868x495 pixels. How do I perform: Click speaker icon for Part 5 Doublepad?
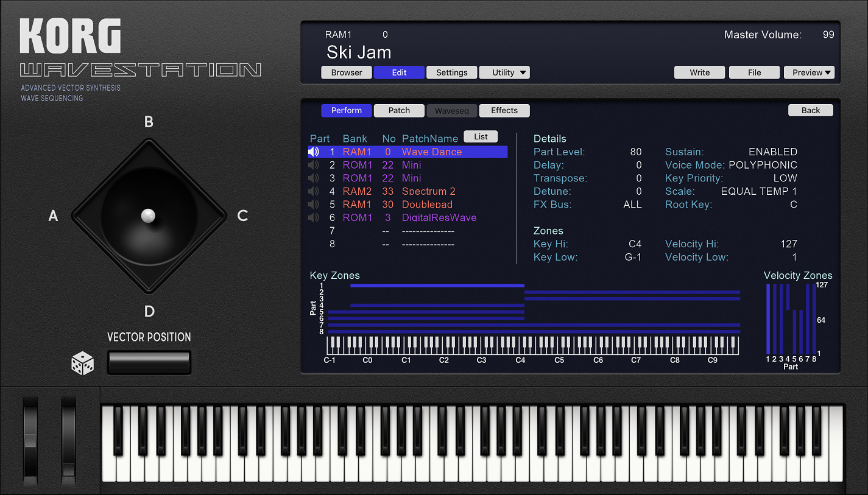tap(314, 205)
